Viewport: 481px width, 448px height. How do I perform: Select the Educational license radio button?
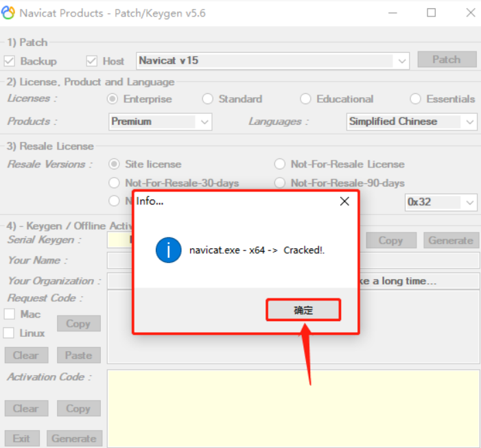pyautogui.click(x=305, y=99)
